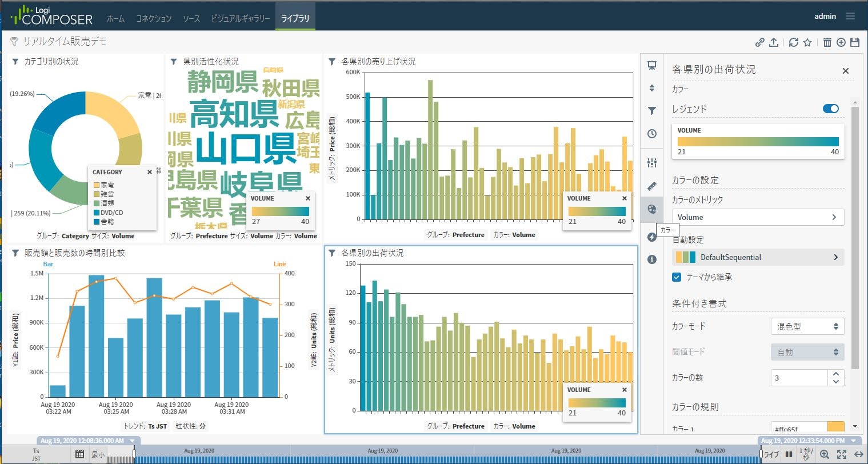The width and height of the screenshot is (868, 464).
Task: Go to ソース tab
Action: click(x=191, y=18)
